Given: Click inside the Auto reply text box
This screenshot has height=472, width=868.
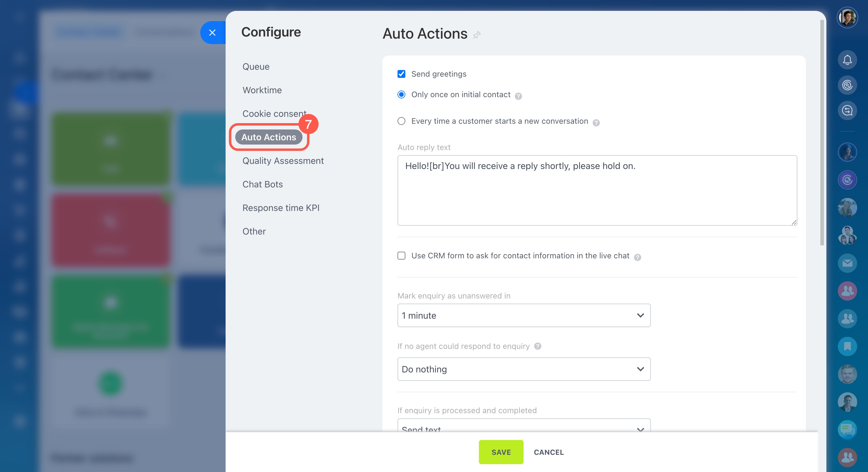Looking at the screenshot, I should 597,190.
